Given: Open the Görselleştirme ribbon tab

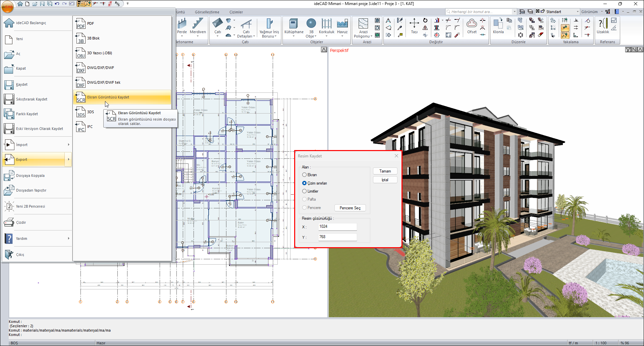Looking at the screenshot, I should click(207, 12).
